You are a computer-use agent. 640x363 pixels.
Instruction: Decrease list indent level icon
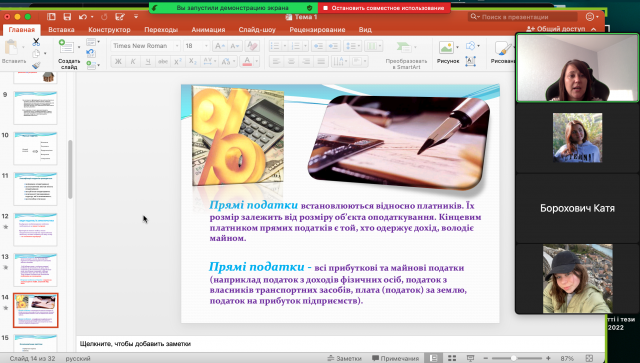coord(318,46)
